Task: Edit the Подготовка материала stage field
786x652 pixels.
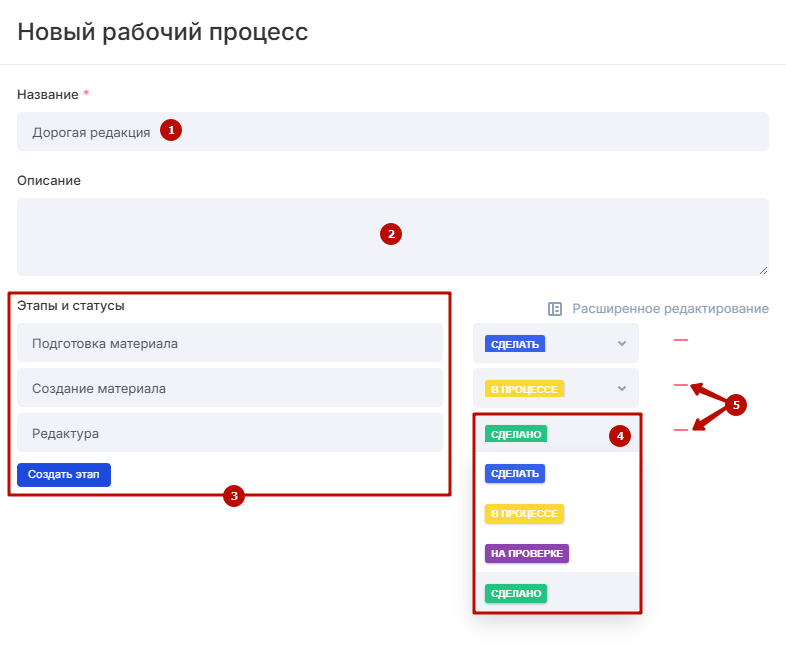Action: (230, 343)
